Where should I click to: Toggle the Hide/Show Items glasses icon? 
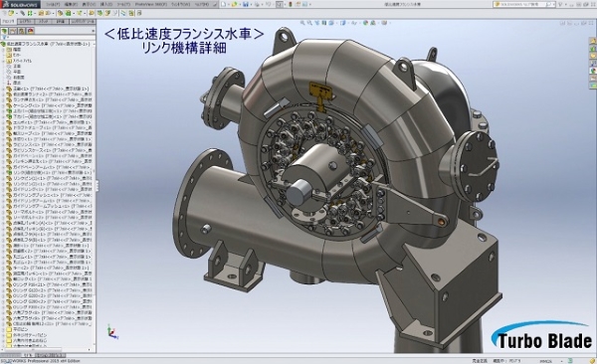[x=354, y=23]
